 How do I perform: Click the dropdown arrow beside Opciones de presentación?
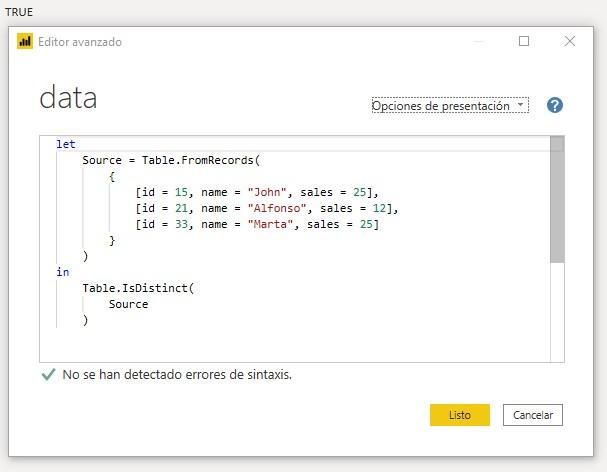pos(521,105)
